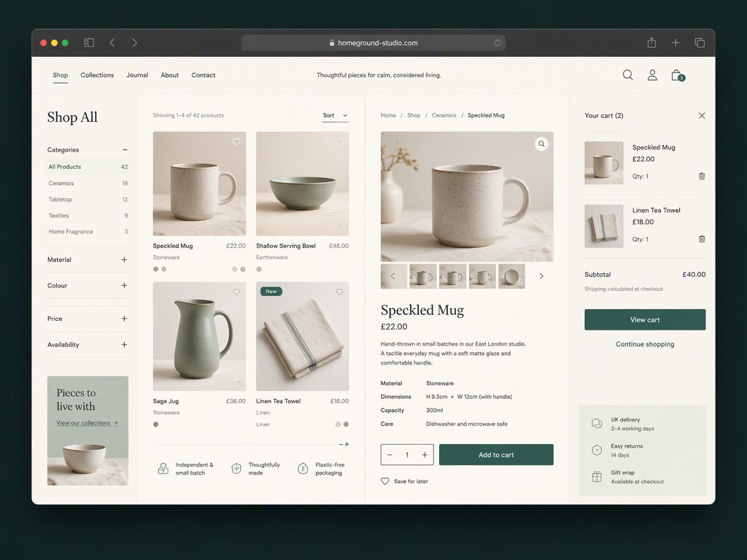Increase quantity with plus button

click(x=425, y=455)
